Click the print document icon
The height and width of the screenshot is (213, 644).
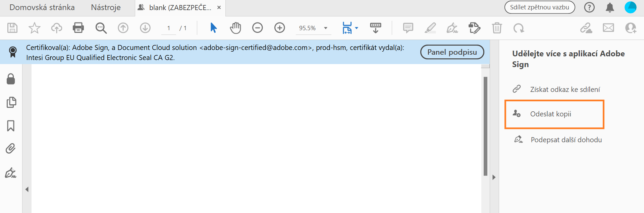[78, 28]
